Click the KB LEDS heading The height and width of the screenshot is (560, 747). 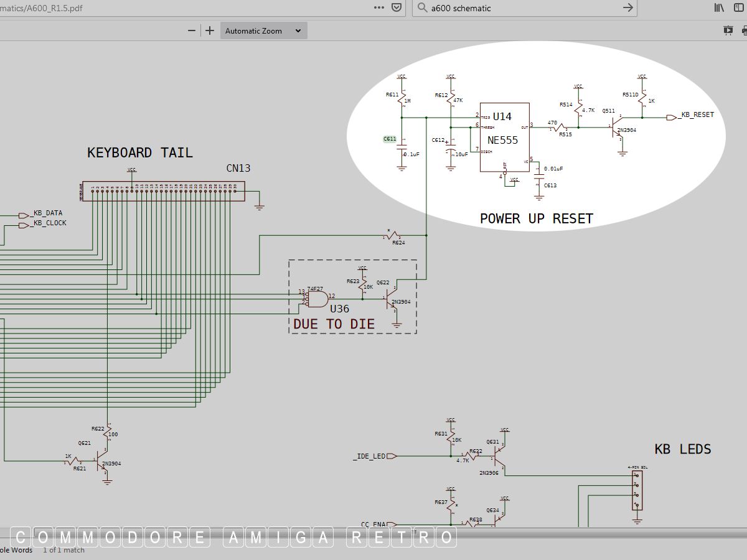point(682,449)
